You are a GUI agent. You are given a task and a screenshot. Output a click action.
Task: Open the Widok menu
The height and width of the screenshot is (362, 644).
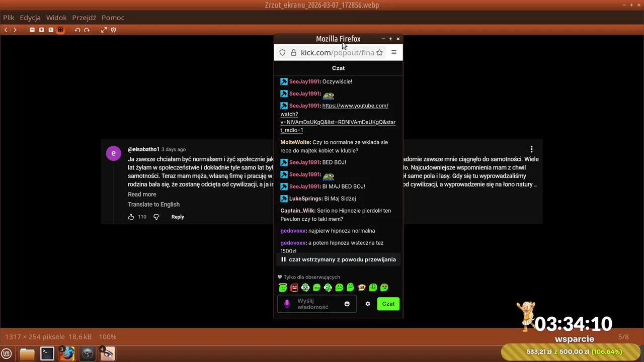56,18
